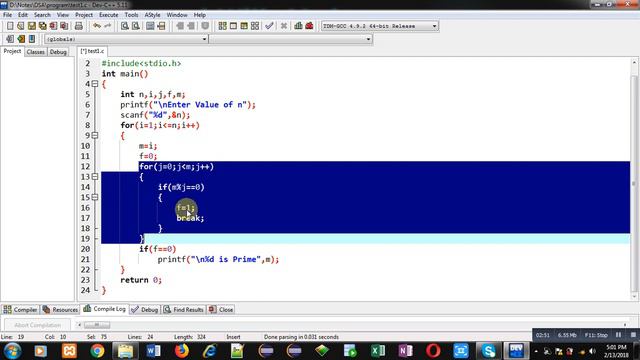Screen dimensions: 640x360
Task: Collapse the code fold at line 13
Action: click(95, 177)
